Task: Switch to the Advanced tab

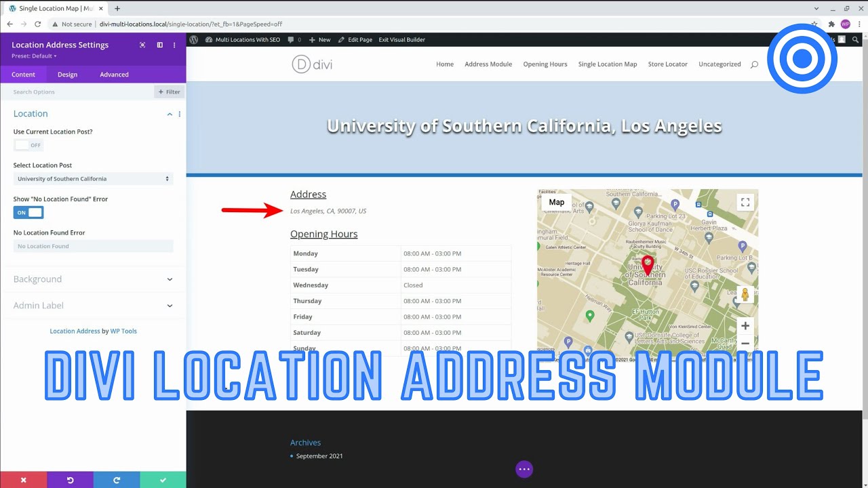Action: click(114, 75)
